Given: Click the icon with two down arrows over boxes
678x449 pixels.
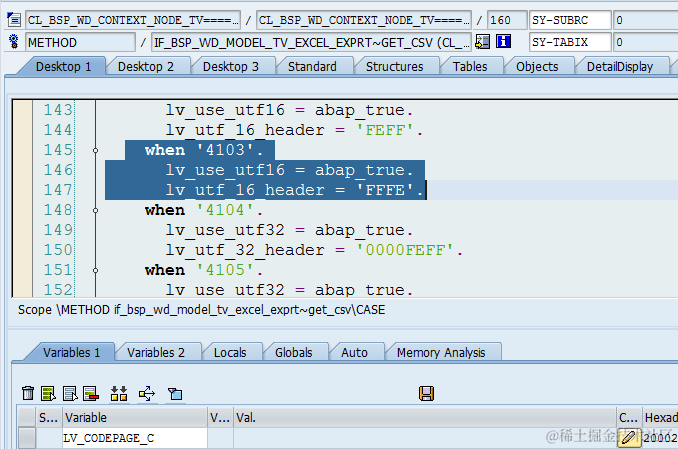Looking at the screenshot, I should [119, 394].
